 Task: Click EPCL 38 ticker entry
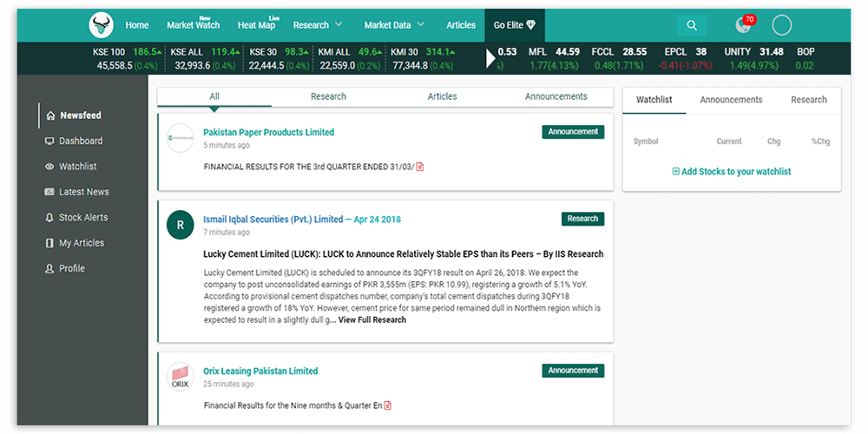[x=686, y=59]
